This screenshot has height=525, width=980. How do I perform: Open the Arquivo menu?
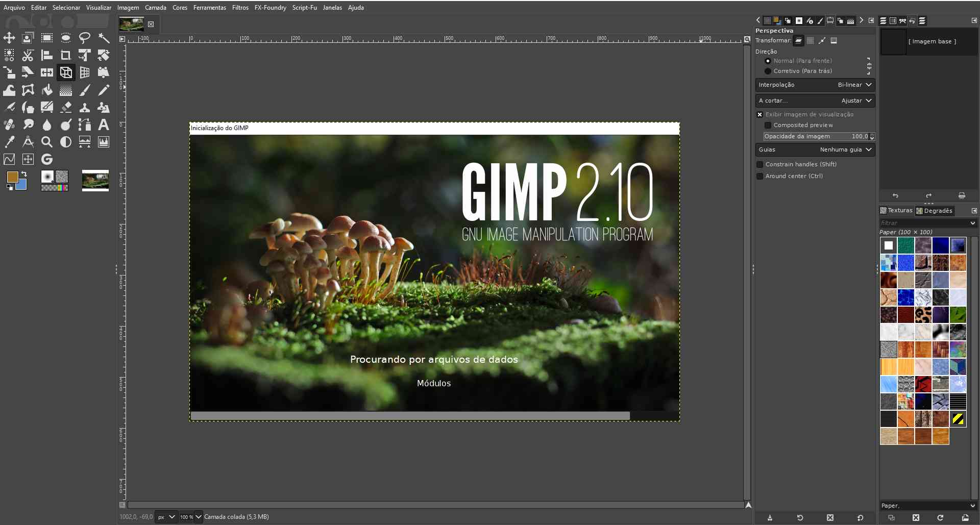click(14, 8)
